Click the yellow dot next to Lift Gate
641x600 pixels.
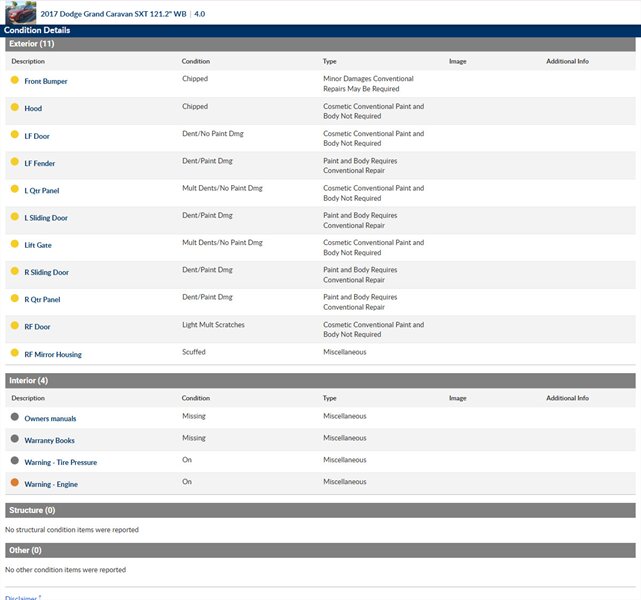[x=14, y=244]
